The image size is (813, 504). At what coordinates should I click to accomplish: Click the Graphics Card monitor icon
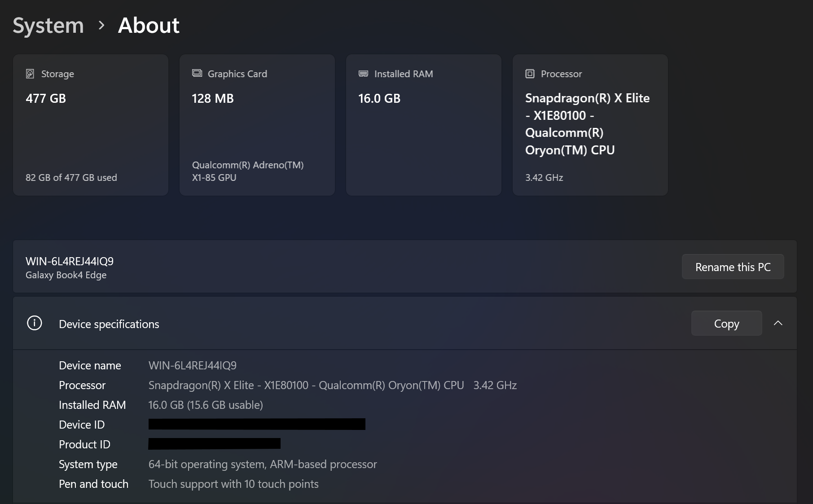tap(197, 73)
